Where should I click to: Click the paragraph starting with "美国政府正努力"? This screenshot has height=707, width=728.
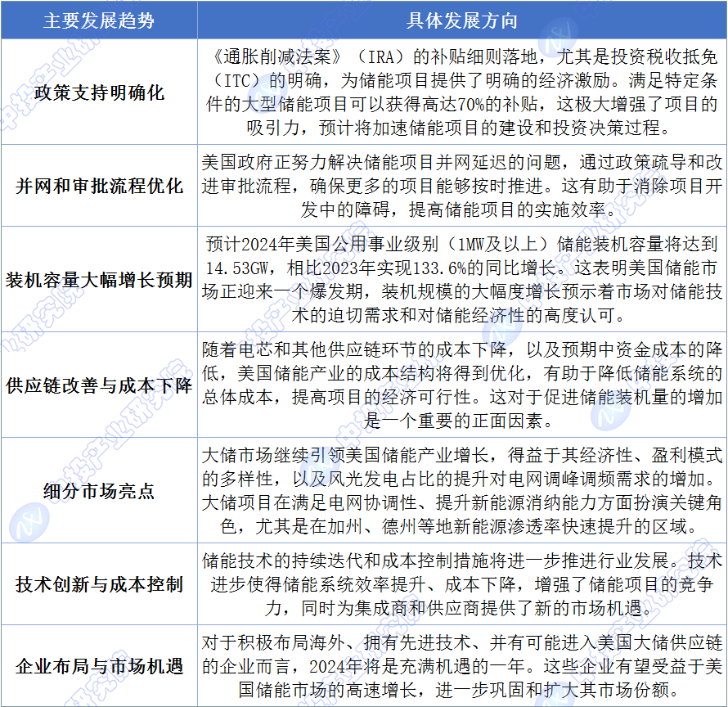tap(462, 186)
